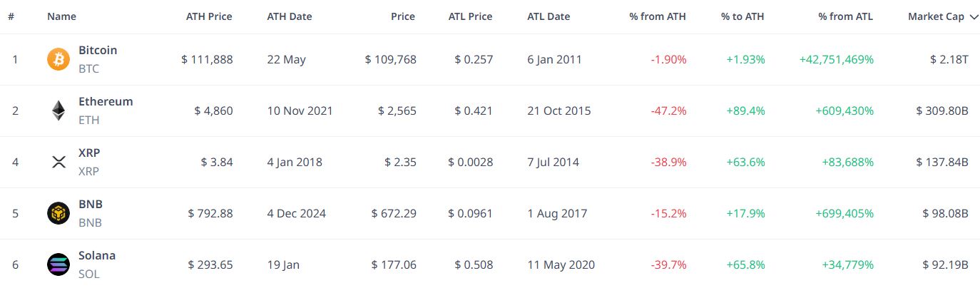Open the Solana name link
The height and width of the screenshot is (288, 980).
click(97, 255)
